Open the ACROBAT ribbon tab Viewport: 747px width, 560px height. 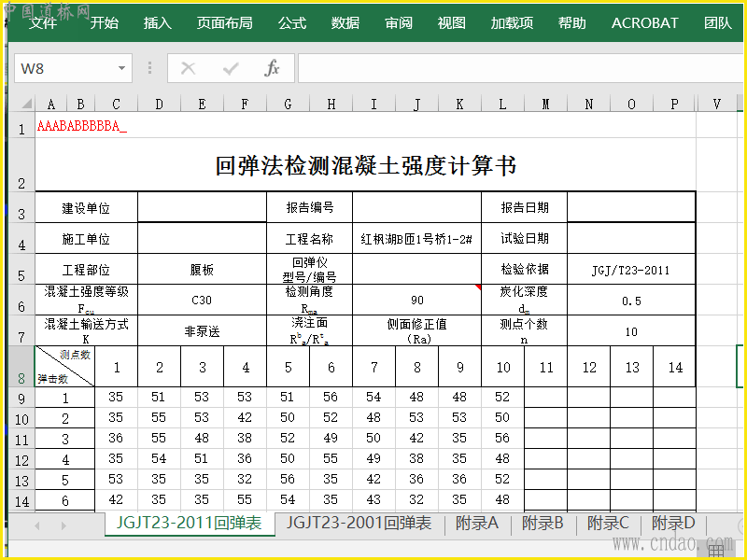click(644, 22)
